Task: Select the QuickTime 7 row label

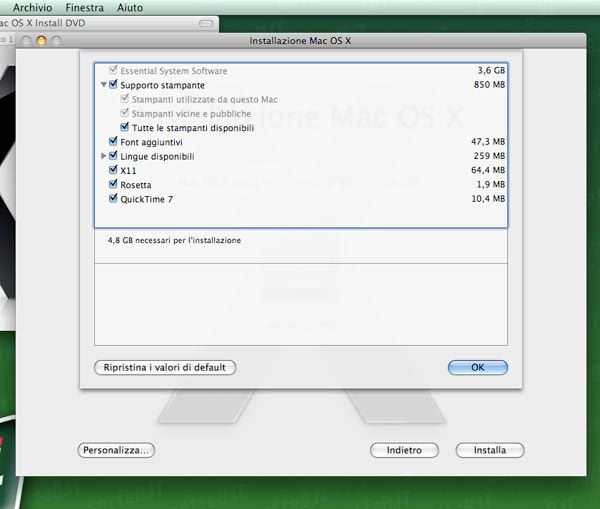Action: point(147,199)
